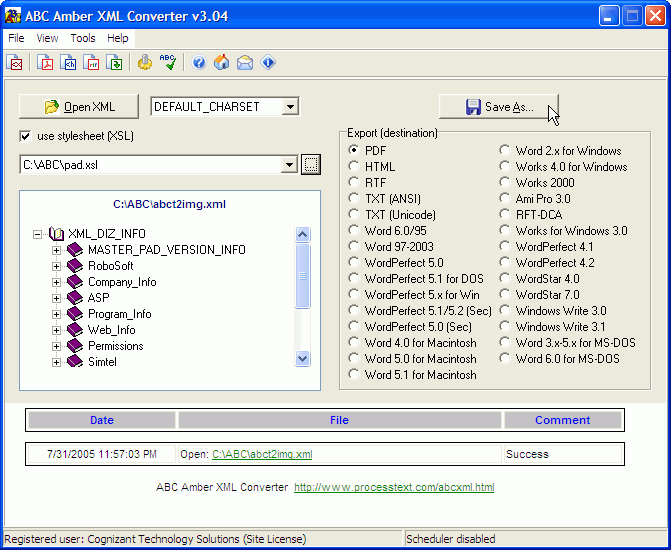The width and height of the screenshot is (671, 550).
Task: Choose WordPerfect 5.1 for DOS format
Action: (x=353, y=279)
